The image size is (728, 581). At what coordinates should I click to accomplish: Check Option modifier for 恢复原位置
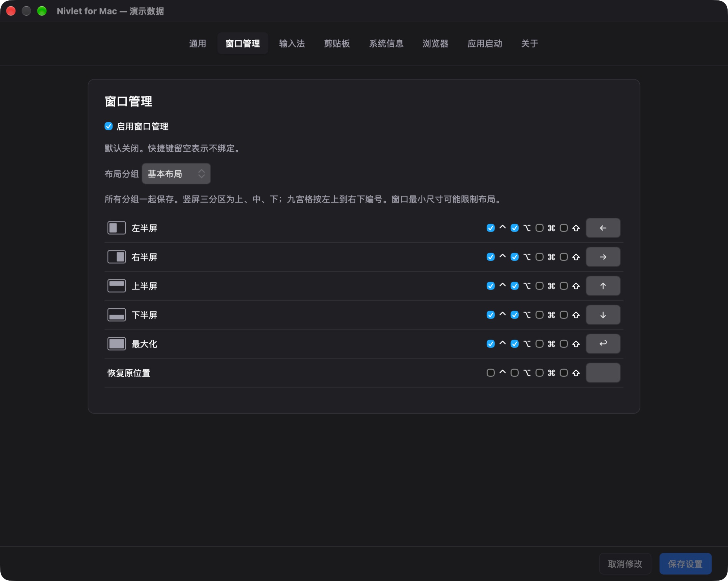click(x=514, y=373)
